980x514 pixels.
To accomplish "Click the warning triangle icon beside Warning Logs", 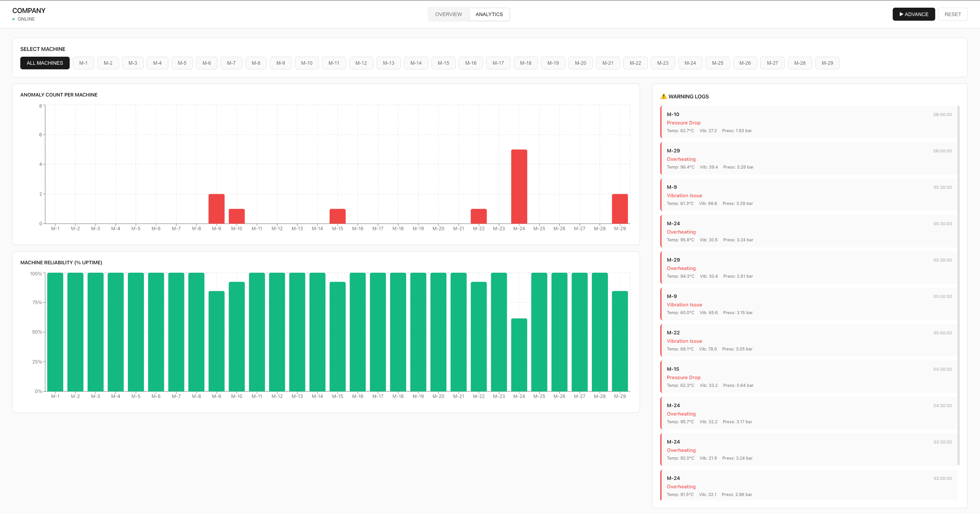I will coord(663,97).
